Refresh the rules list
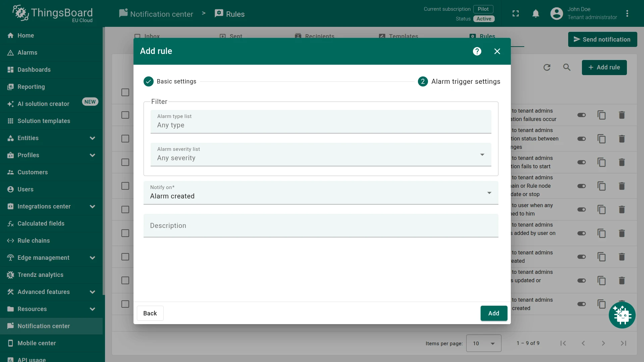The width and height of the screenshot is (644, 362). (547, 67)
